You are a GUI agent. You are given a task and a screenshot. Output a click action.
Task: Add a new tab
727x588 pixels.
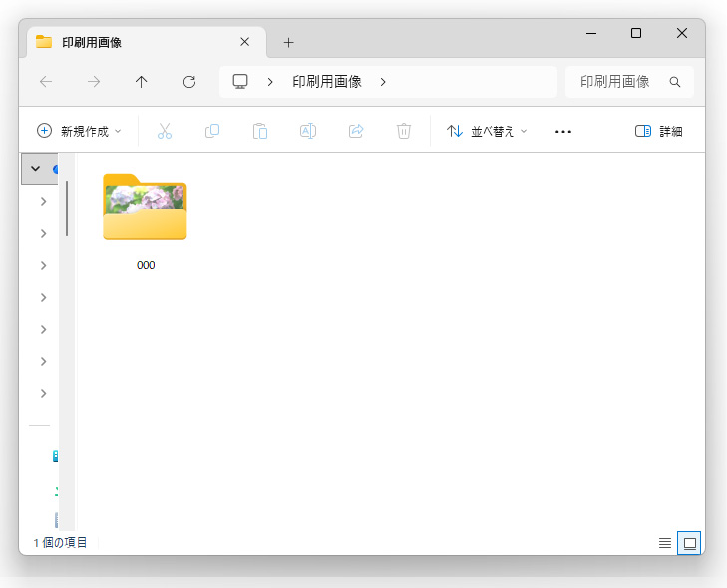point(288,43)
